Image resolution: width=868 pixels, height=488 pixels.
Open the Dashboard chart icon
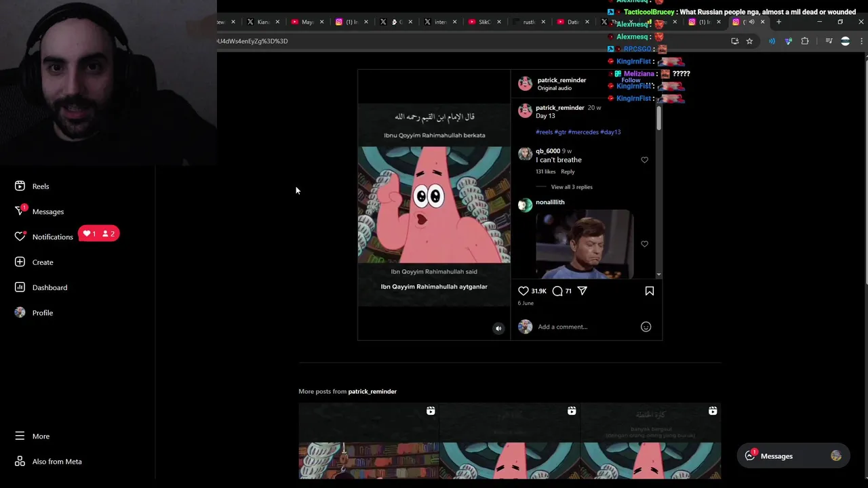coord(20,287)
